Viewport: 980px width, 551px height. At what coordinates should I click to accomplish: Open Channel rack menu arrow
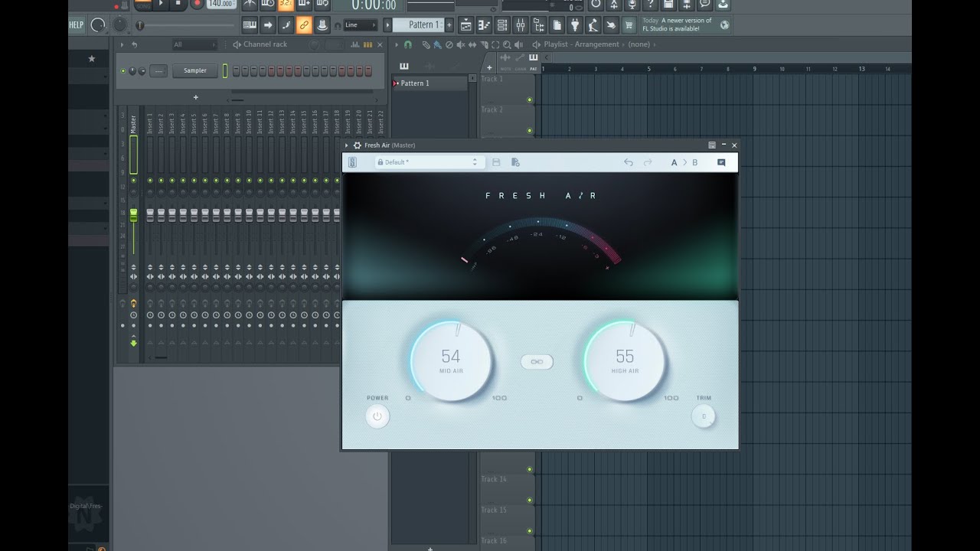click(x=122, y=44)
